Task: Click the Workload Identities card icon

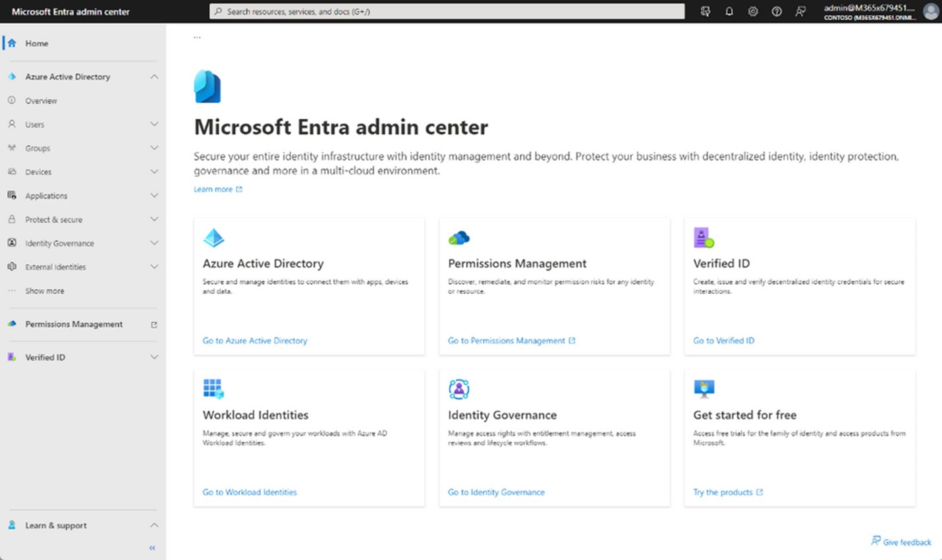Action: pyautogui.click(x=213, y=389)
